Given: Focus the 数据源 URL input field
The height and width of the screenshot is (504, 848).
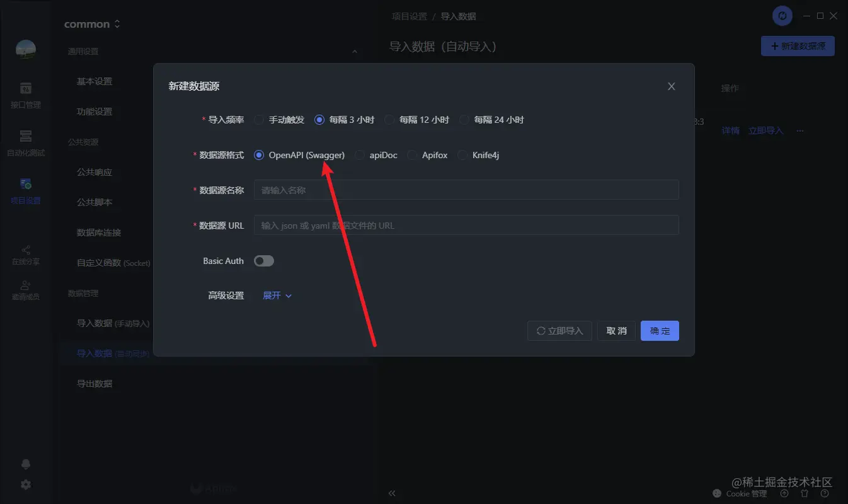Looking at the screenshot, I should [466, 225].
